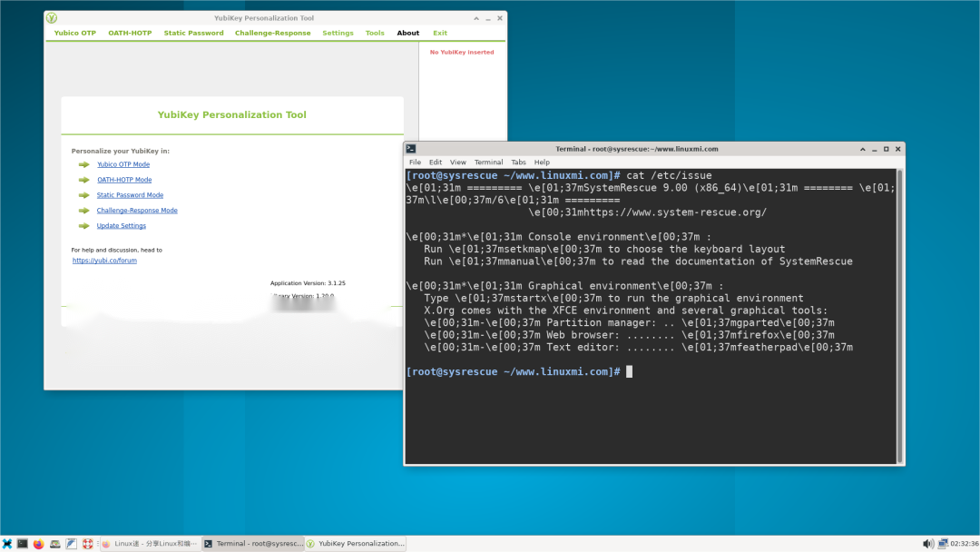The image size is (980, 552).
Task: Launch Firefox from the panel
Action: coord(39,544)
